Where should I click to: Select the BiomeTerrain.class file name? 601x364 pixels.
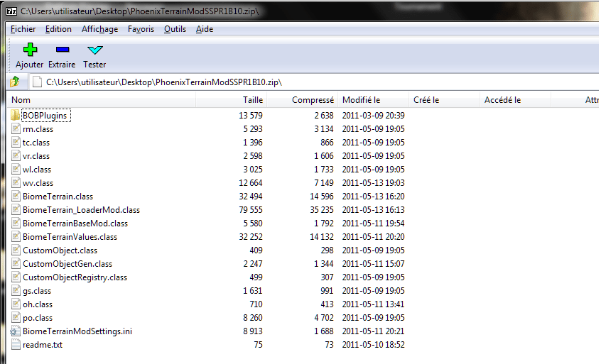58,197
